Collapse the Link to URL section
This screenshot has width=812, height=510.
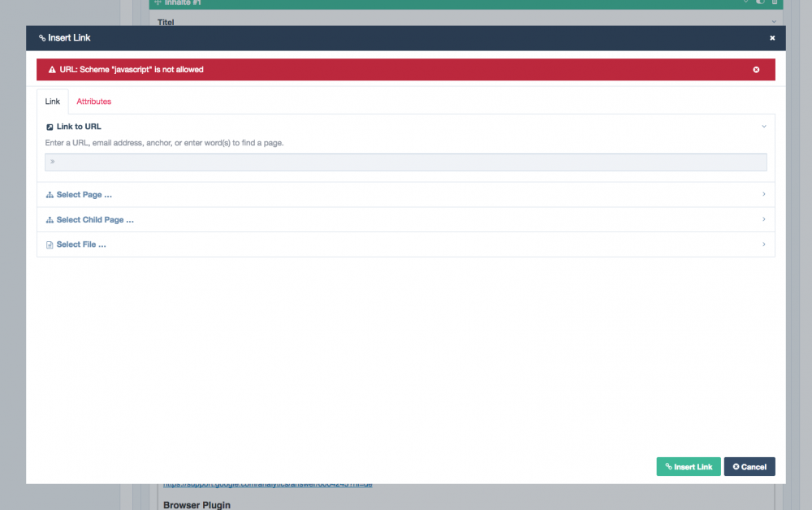pyautogui.click(x=763, y=126)
